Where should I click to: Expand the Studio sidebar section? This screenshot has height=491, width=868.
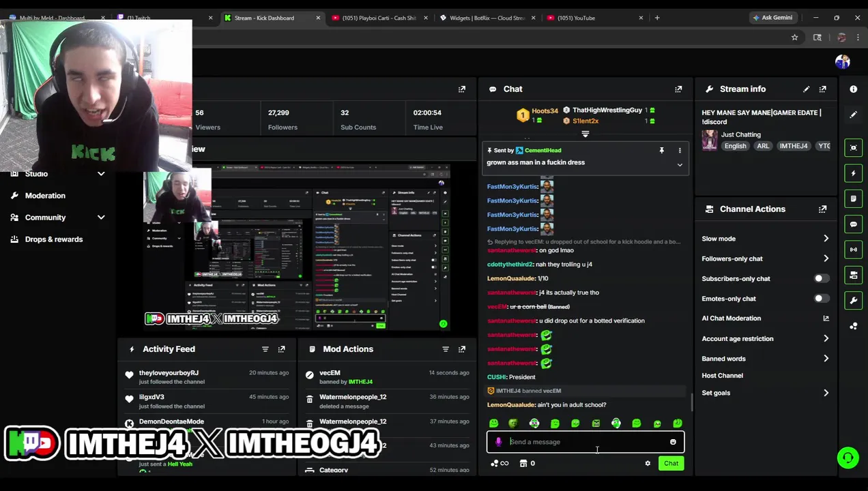(x=101, y=174)
